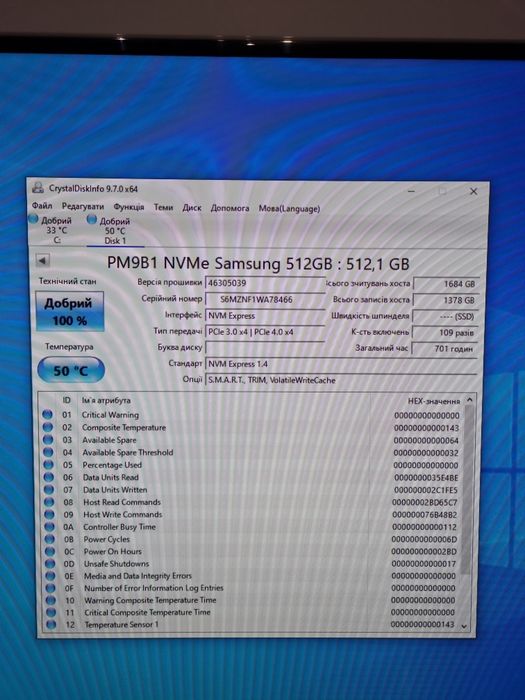Click the Data Units Read hex value 35E4BE
The height and width of the screenshot is (700, 525).
[x=426, y=478]
